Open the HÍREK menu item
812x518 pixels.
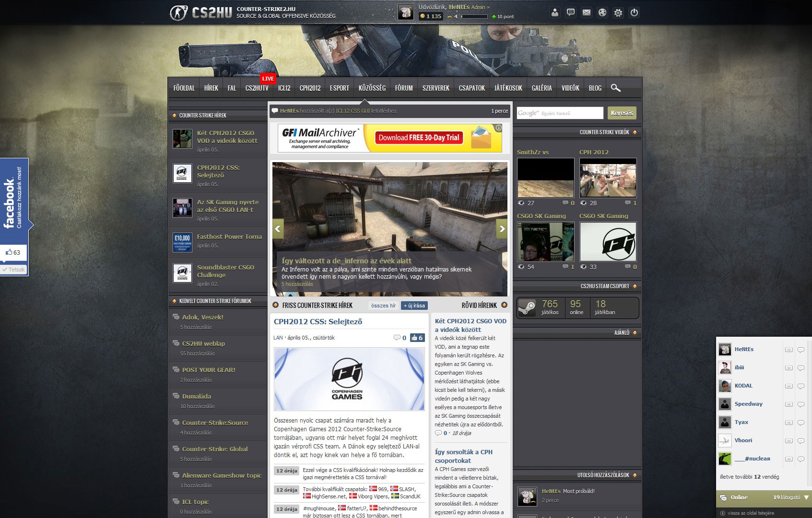coord(211,88)
